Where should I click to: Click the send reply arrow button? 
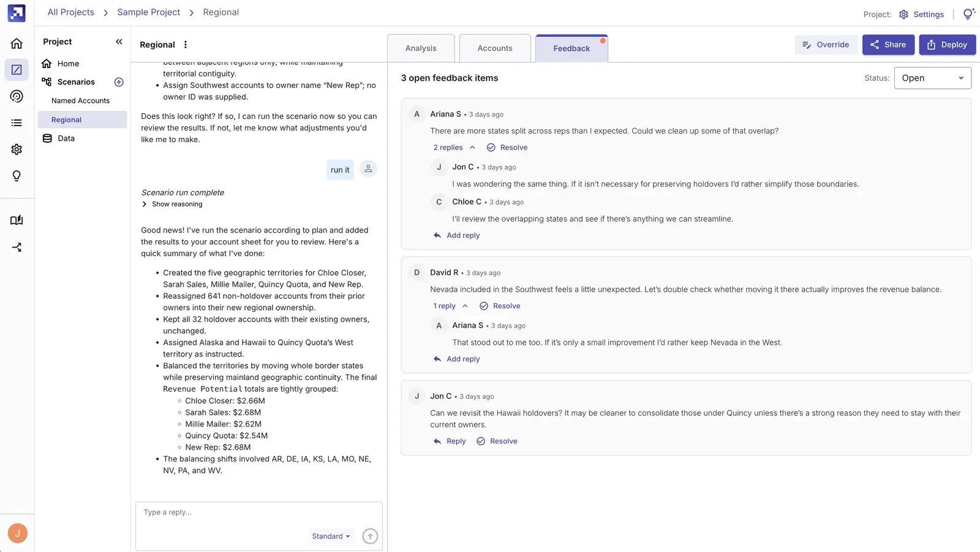pos(370,536)
